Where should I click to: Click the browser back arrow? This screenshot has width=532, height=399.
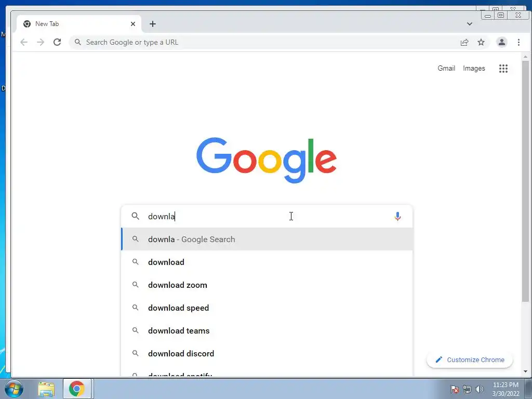click(24, 42)
